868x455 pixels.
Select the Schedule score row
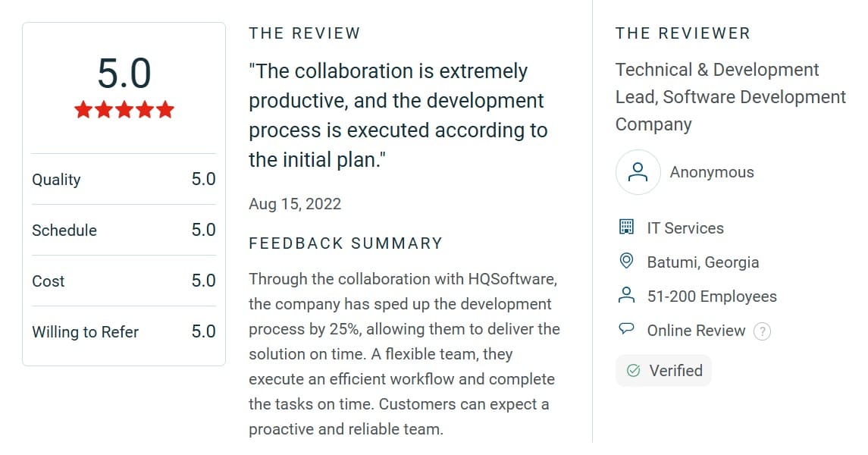pos(124,231)
